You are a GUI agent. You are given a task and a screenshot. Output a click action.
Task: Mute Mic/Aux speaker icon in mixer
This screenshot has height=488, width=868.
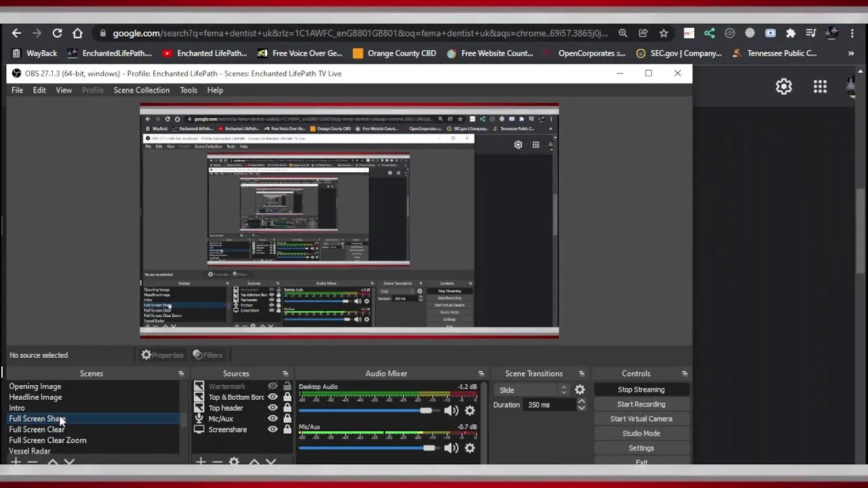(451, 447)
